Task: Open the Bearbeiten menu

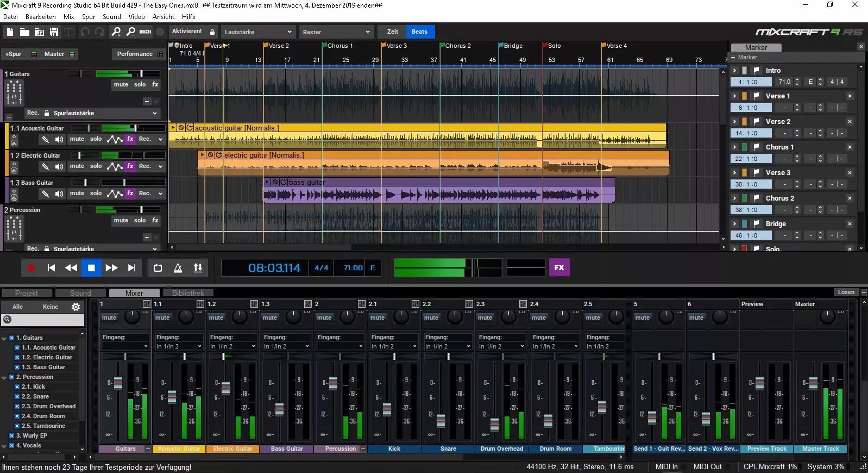Action: coord(41,17)
